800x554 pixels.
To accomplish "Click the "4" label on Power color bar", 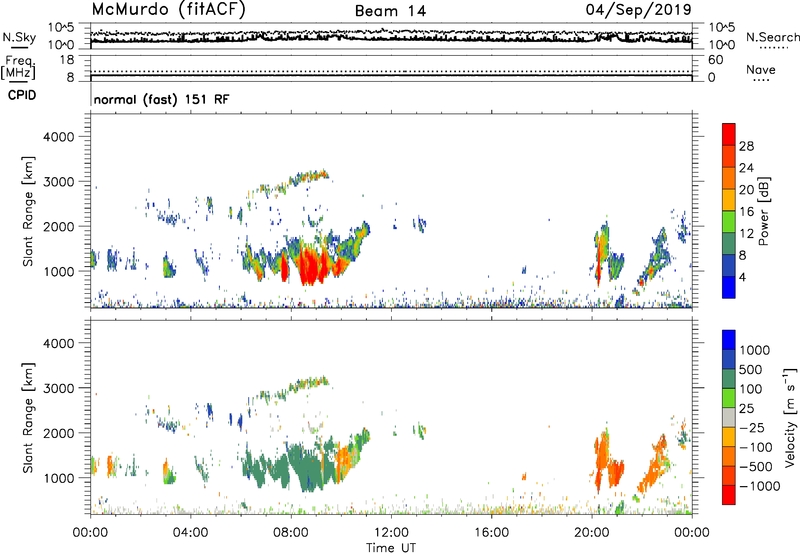I will (x=743, y=277).
